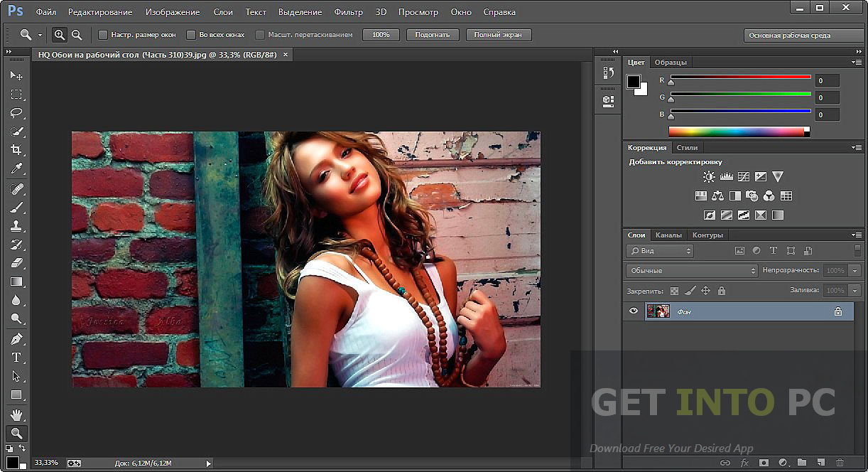Click the color spectrum ramp
This screenshot has height=472, width=868.
pyautogui.click(x=739, y=132)
